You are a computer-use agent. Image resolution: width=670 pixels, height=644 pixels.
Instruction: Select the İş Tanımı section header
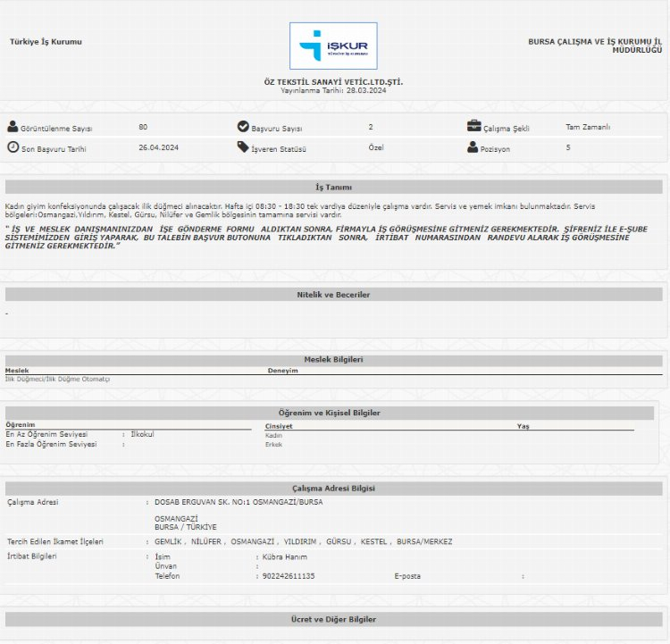333,188
